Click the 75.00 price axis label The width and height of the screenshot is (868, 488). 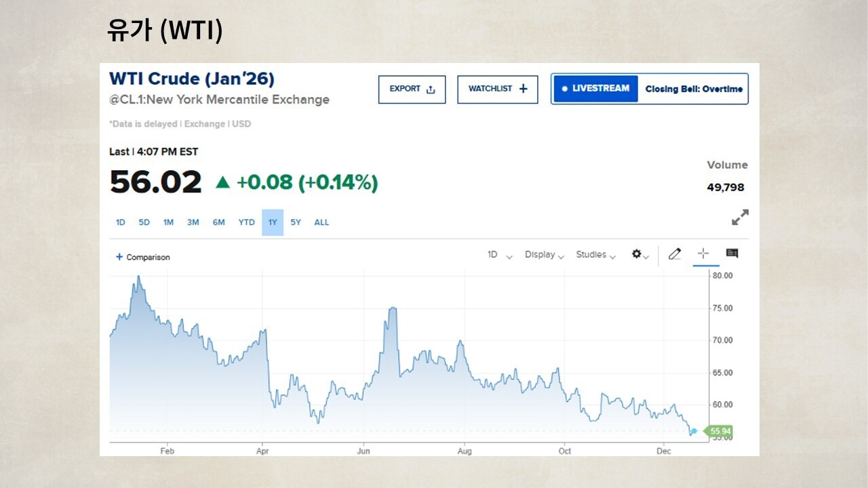tap(722, 308)
